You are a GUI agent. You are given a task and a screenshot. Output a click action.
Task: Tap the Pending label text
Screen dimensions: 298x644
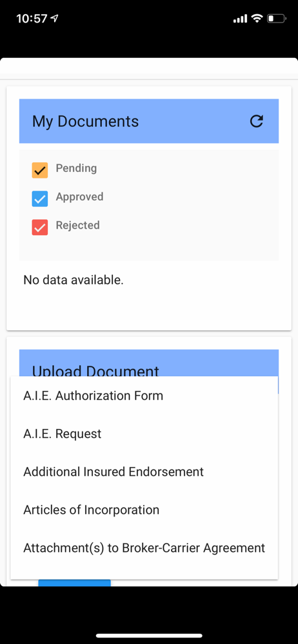[76, 168]
